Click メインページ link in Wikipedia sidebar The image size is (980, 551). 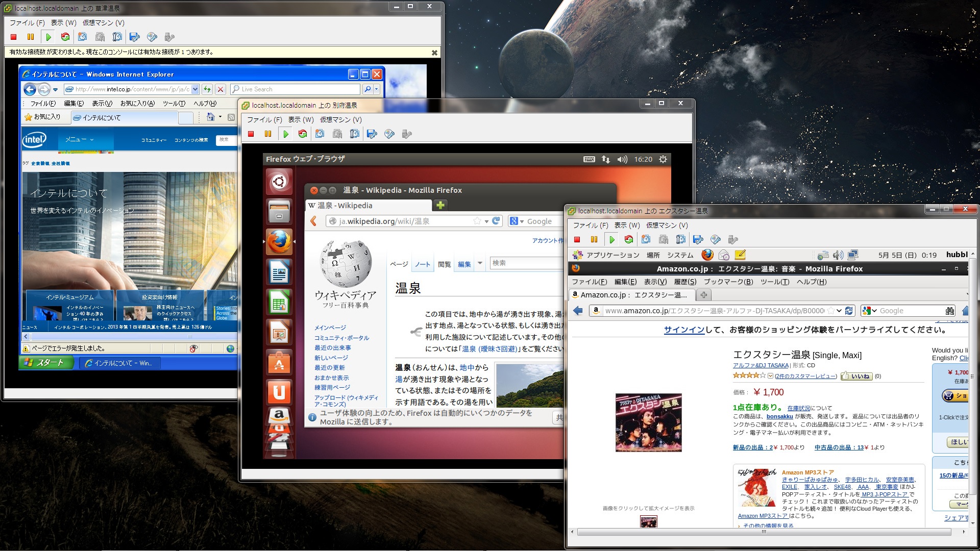pos(330,328)
